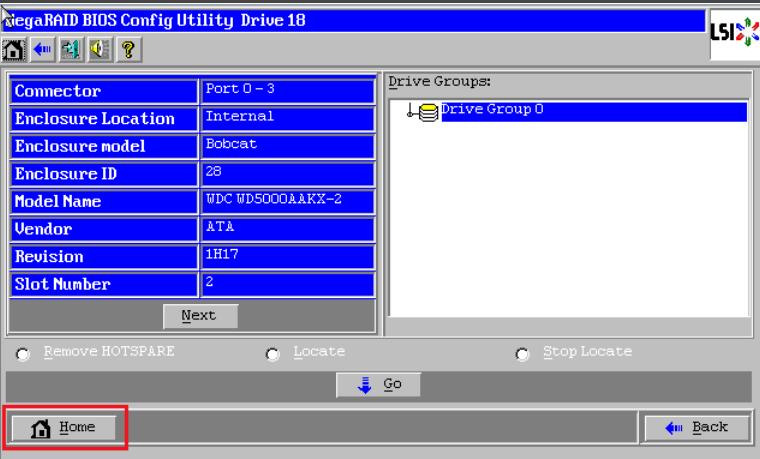
Task: Click the Slot Number property row
Action: (192, 284)
